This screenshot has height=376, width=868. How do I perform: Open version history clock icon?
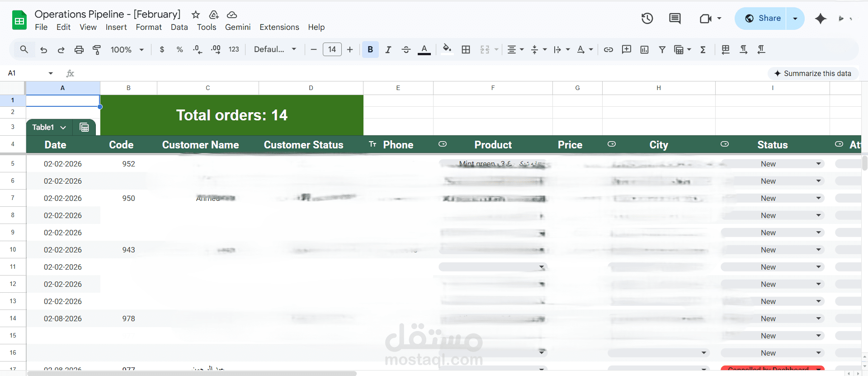(647, 19)
